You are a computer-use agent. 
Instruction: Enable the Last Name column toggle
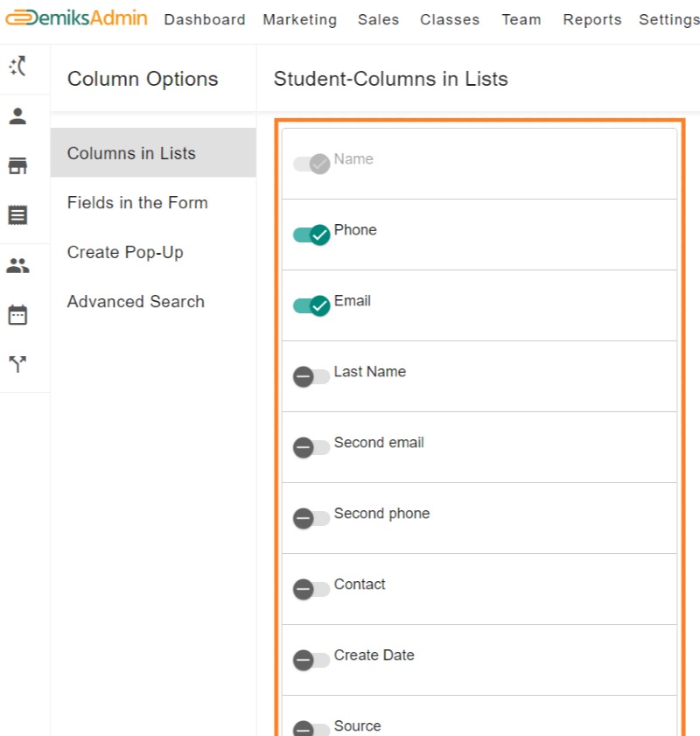pyautogui.click(x=311, y=376)
